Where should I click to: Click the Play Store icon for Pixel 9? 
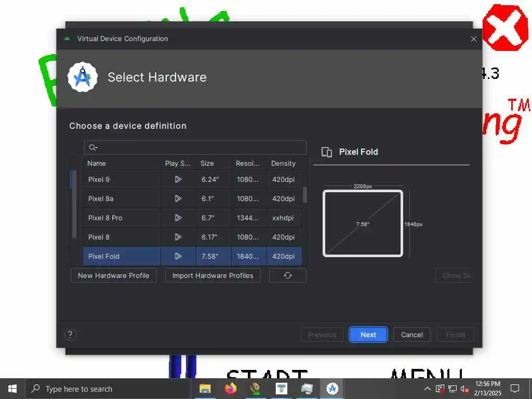coord(178,179)
